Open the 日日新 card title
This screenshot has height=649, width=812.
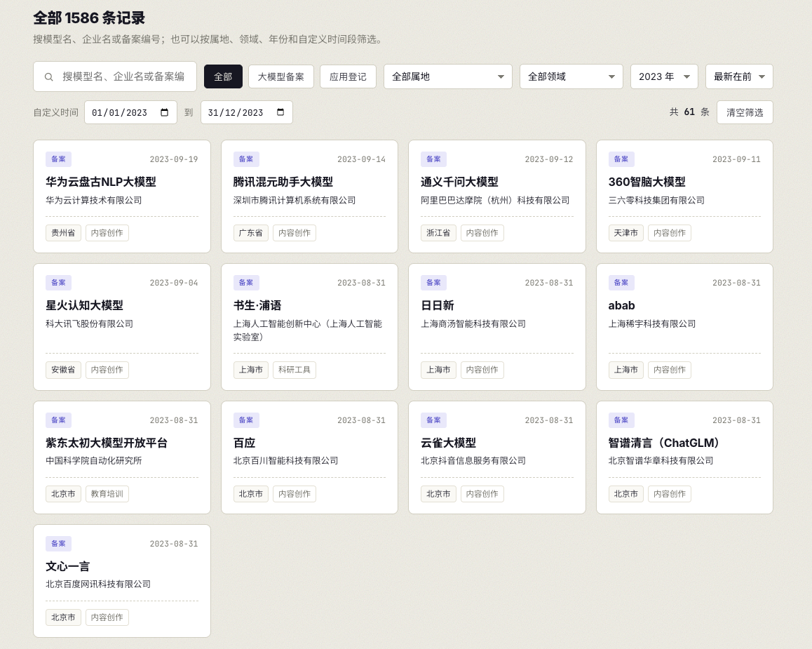[438, 306]
